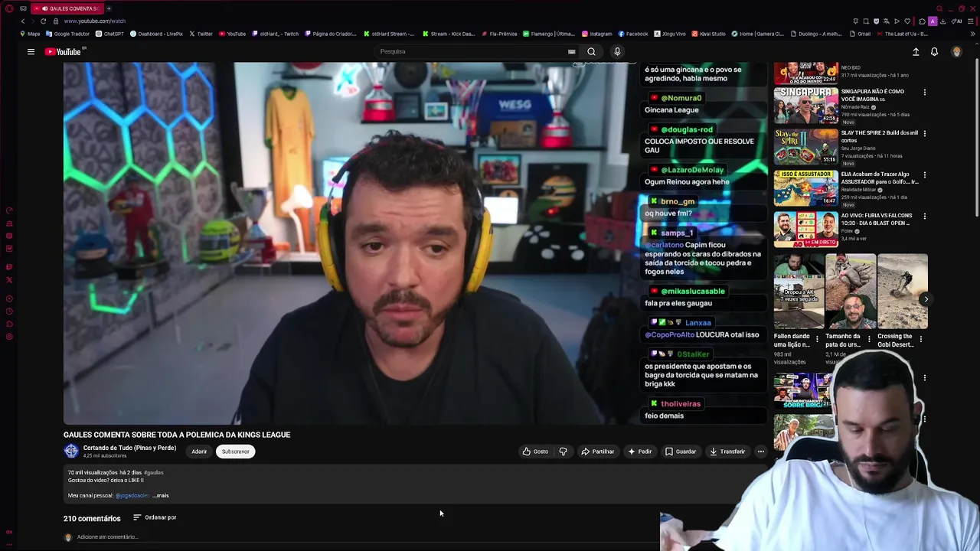Open channel name Cortando de Tudo link

click(129, 448)
